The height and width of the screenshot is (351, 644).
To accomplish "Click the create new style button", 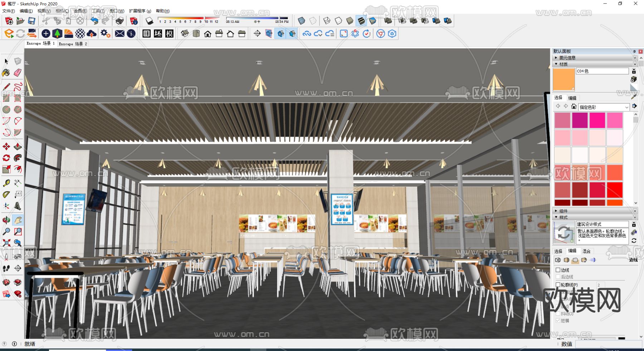I will [x=634, y=232].
